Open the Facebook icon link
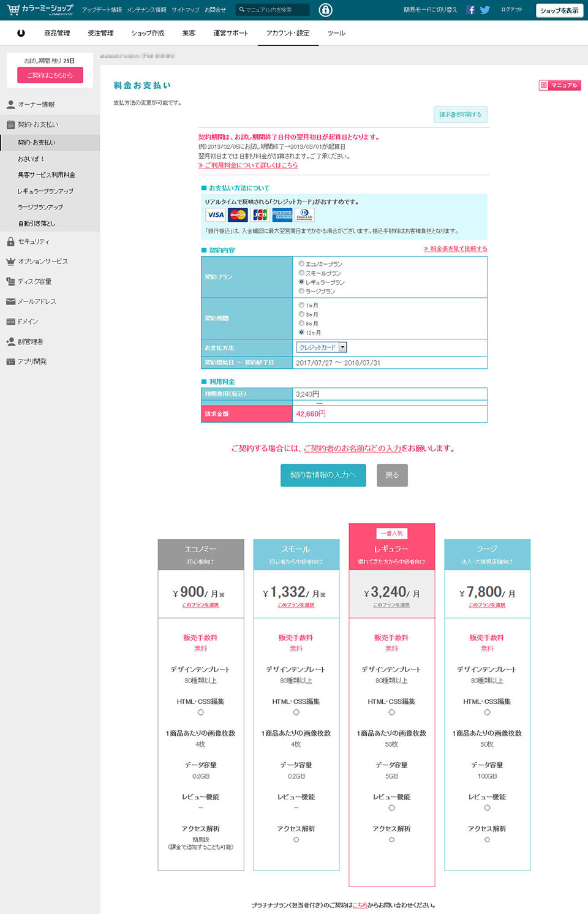 click(x=470, y=10)
